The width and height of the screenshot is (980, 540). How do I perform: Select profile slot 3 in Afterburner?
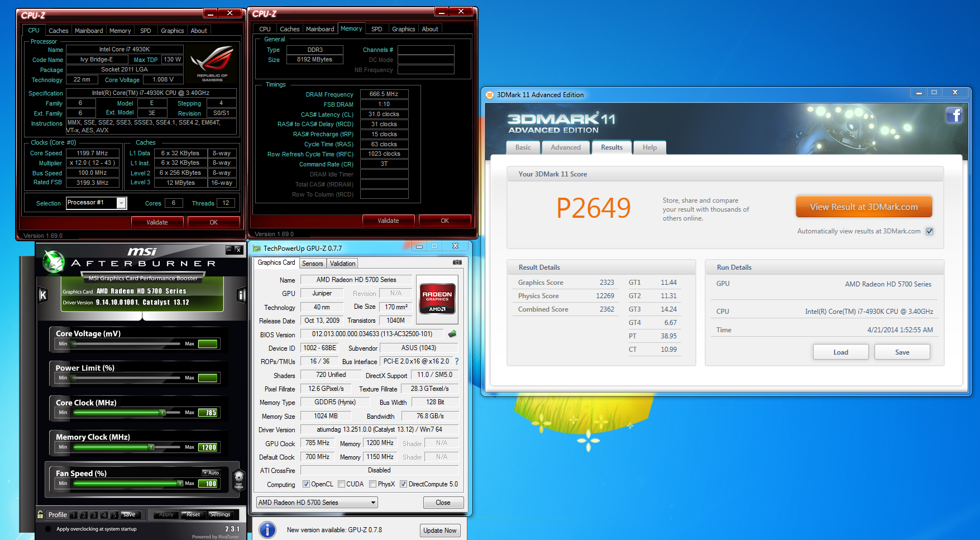pyautogui.click(x=94, y=515)
